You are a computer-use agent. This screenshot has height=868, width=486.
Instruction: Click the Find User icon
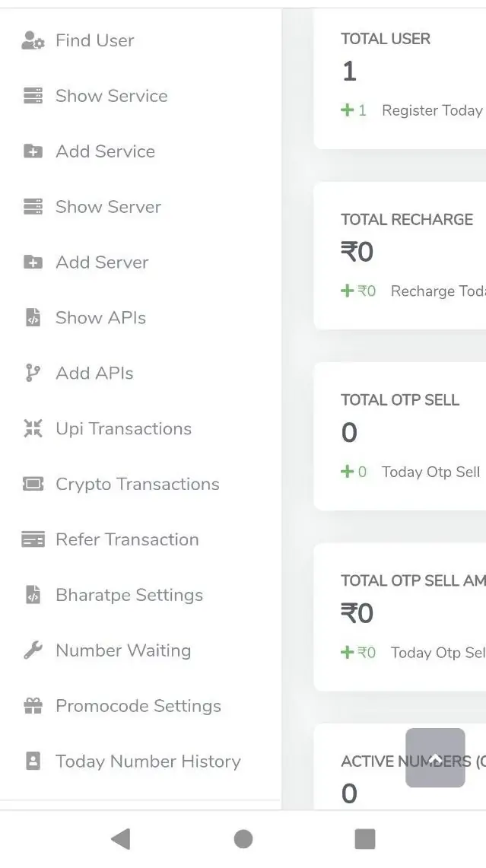point(33,40)
